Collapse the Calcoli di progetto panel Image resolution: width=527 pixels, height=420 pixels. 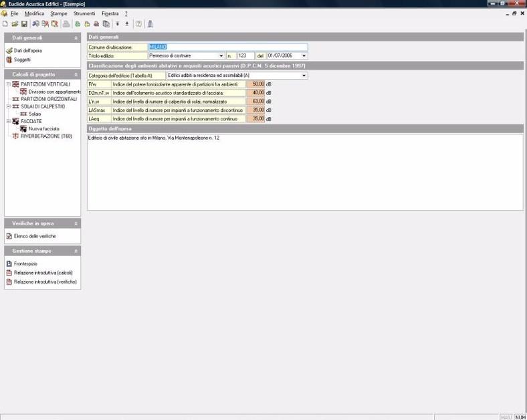click(x=76, y=74)
